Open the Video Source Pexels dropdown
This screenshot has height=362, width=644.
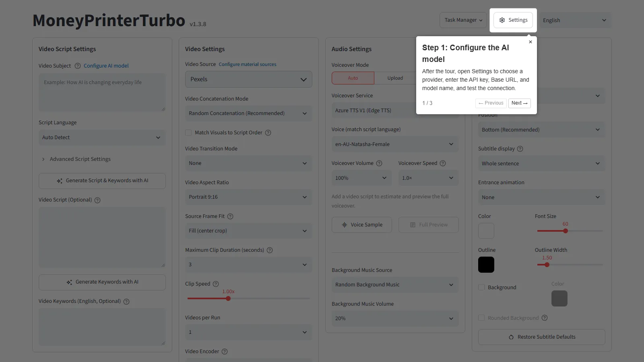coord(249,80)
